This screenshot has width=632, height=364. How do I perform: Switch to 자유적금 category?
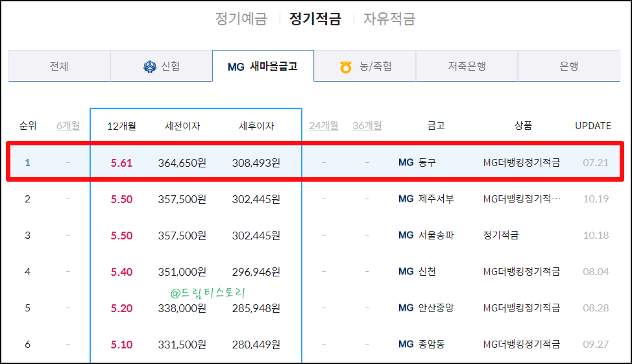click(x=389, y=19)
